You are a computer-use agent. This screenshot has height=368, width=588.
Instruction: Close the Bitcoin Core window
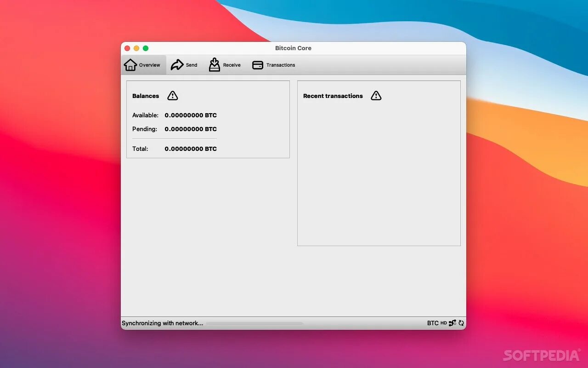point(127,48)
